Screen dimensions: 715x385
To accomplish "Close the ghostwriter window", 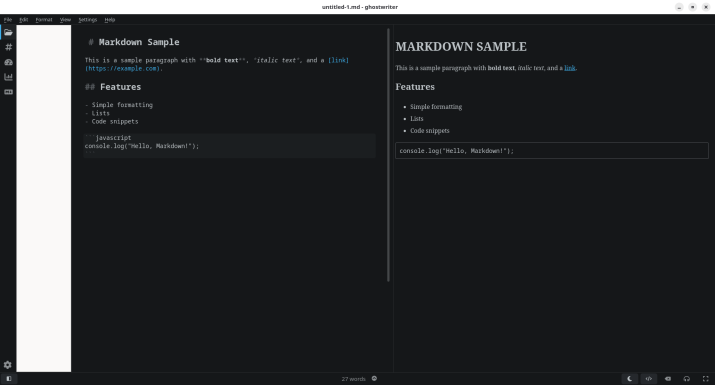I will [x=705, y=7].
